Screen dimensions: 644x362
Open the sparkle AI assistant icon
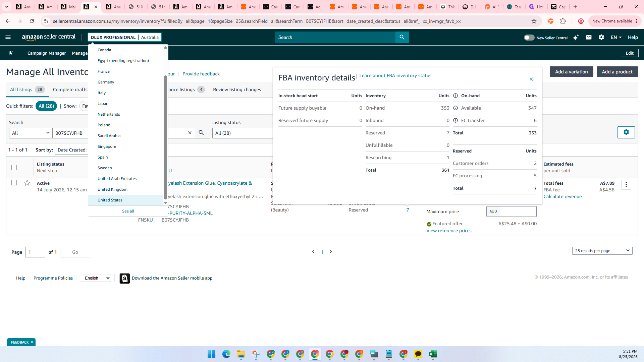click(576, 37)
